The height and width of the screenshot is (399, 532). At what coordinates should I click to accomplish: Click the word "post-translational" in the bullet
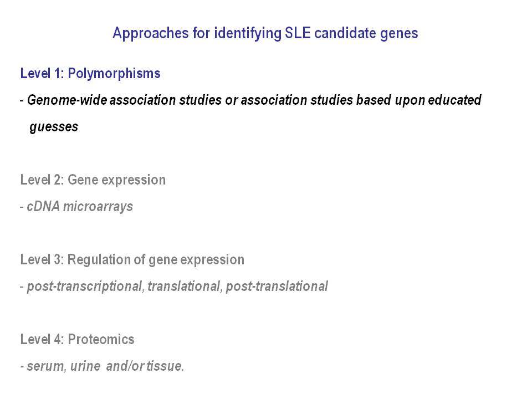pos(277,287)
